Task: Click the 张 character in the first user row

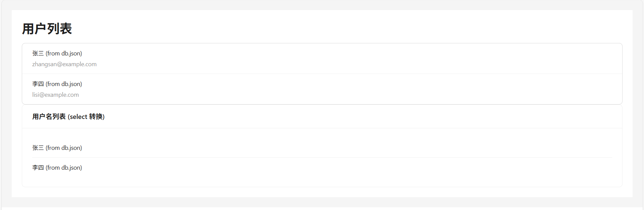Action: [x=35, y=53]
